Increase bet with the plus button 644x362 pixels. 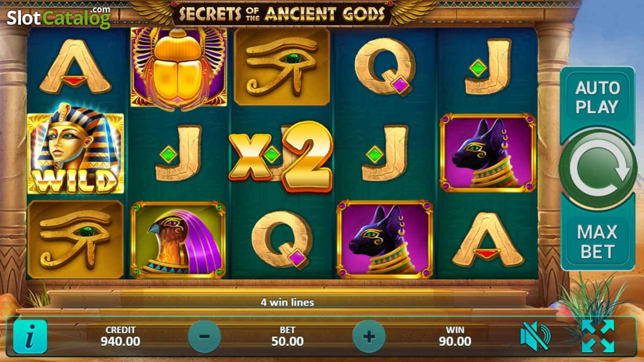click(x=369, y=337)
